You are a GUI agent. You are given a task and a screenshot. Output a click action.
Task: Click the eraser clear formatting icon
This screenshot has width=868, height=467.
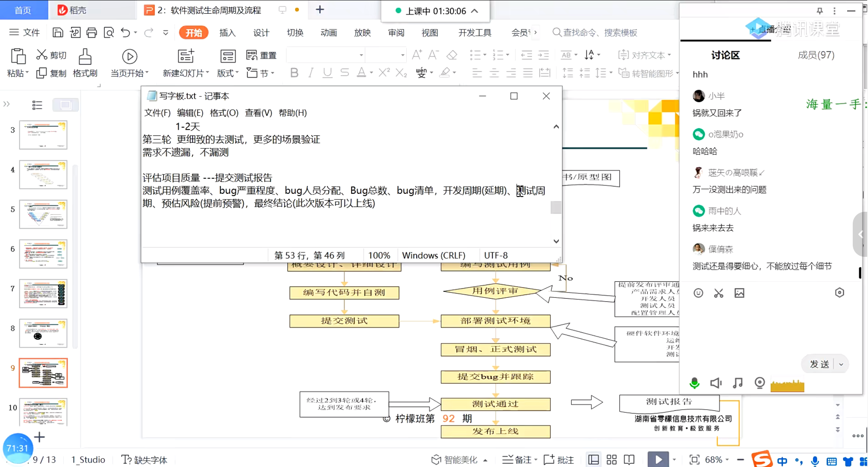[452, 55]
